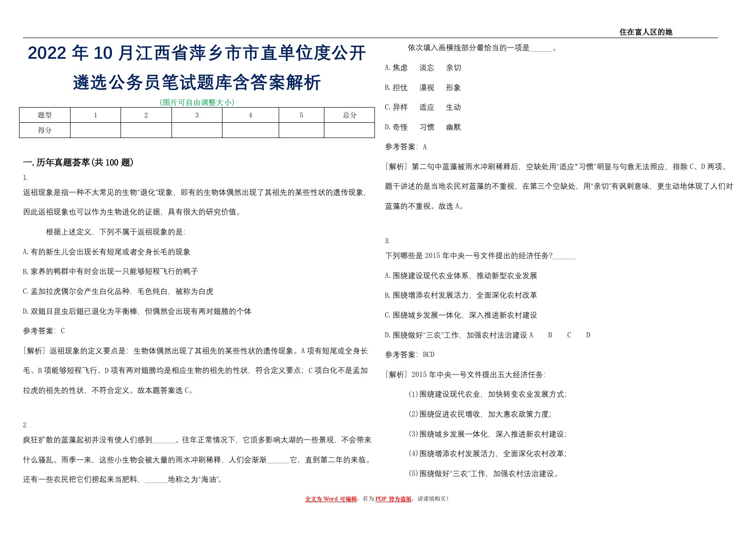Click the title line '遴选公务员笔试题库含答案解析'
This screenshot has width=756, height=534.
pyautogui.click(x=197, y=82)
